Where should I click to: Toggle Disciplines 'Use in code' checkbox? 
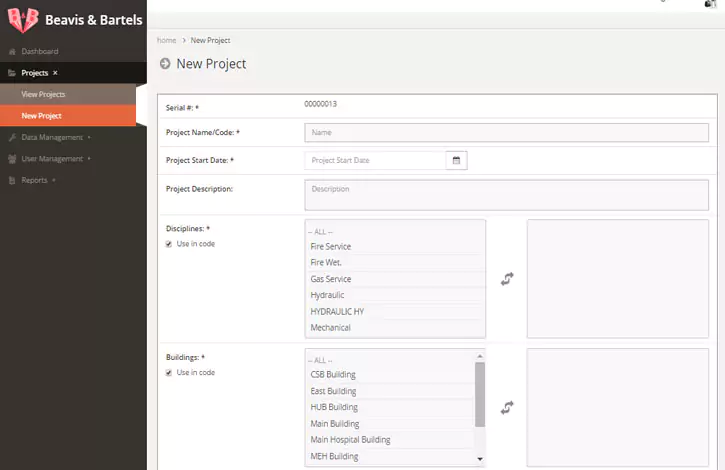click(x=169, y=244)
